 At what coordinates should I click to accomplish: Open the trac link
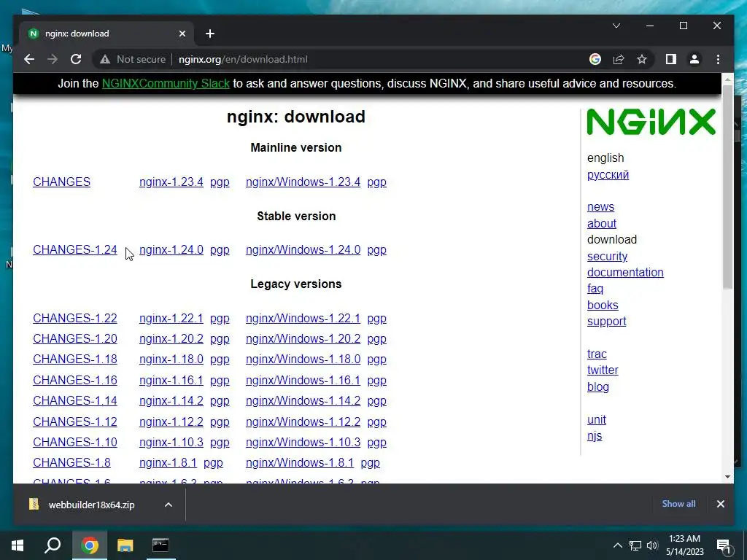tap(597, 354)
